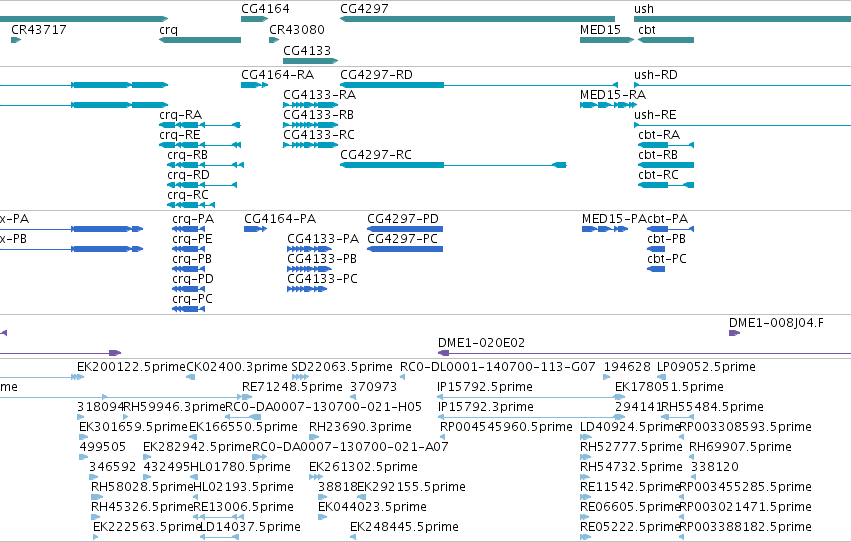
Task: Click the CG4297-RC transcript label
Action: (376, 155)
